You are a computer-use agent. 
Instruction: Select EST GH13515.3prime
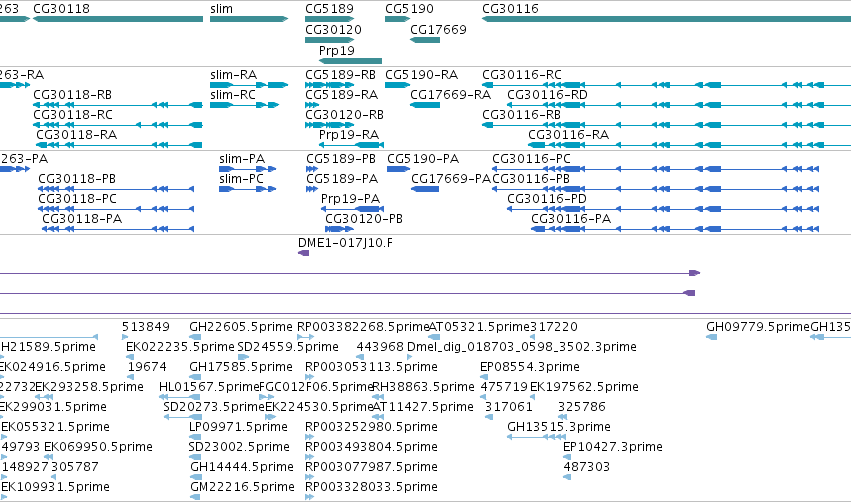point(559,427)
